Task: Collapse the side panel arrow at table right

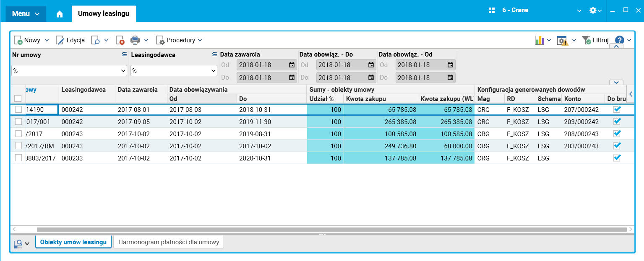Action: click(x=631, y=95)
